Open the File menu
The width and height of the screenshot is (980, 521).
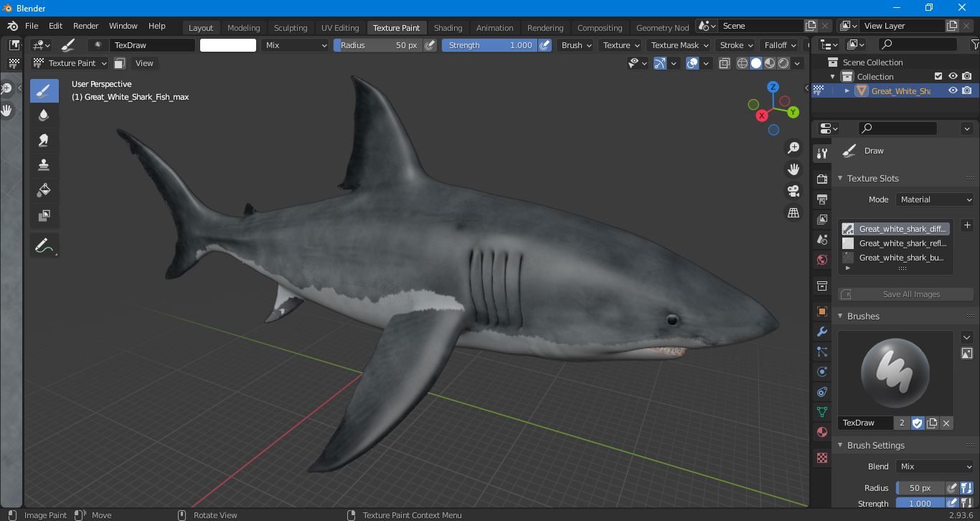(x=32, y=26)
